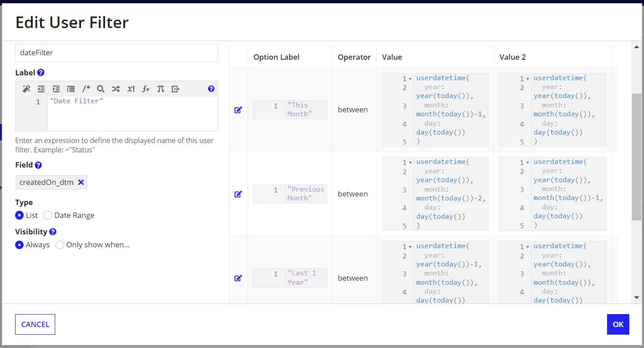Click the Type section heading

(24, 202)
